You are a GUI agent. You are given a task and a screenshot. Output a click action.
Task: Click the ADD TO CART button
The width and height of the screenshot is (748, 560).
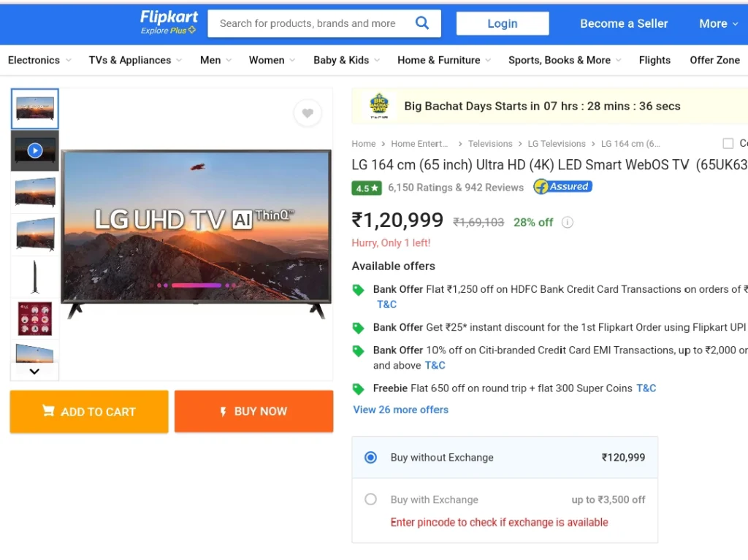point(89,412)
